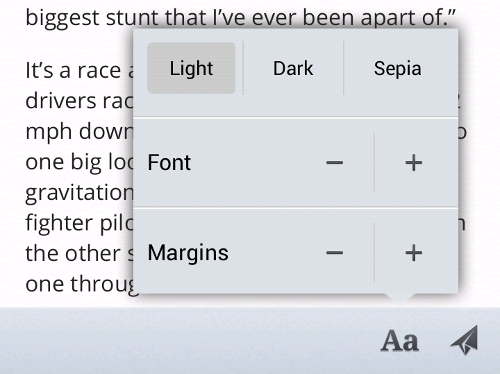Widen Margins with the plus icon
Viewport: 500px width, 374px height.
[414, 253]
